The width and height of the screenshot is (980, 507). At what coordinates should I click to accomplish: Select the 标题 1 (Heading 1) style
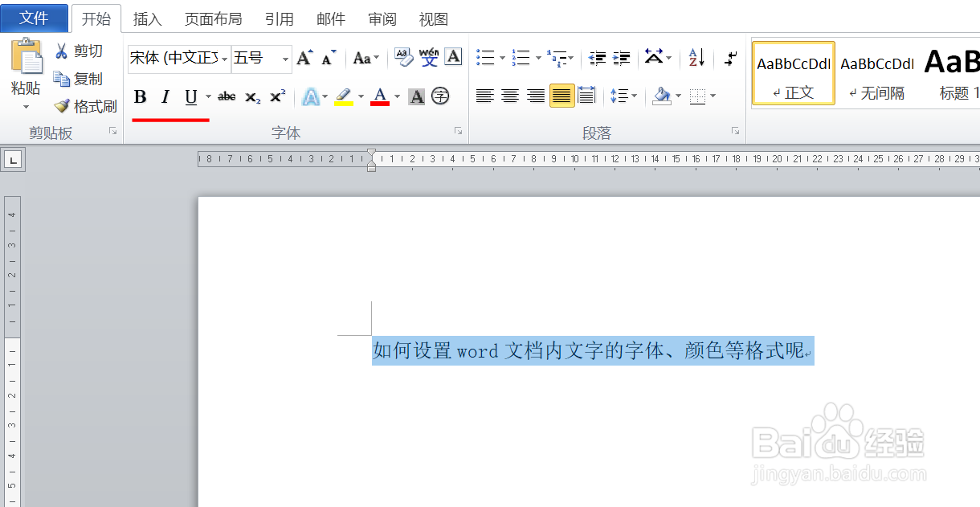click(x=952, y=74)
